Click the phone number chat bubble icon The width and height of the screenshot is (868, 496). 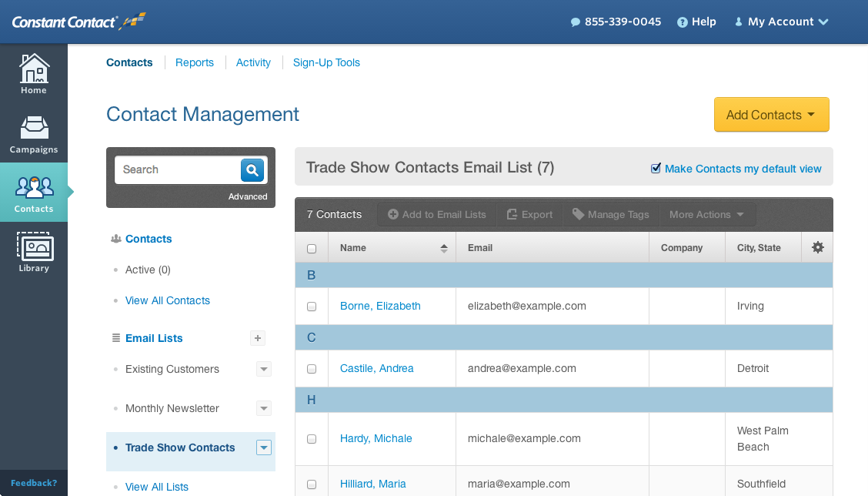(576, 22)
